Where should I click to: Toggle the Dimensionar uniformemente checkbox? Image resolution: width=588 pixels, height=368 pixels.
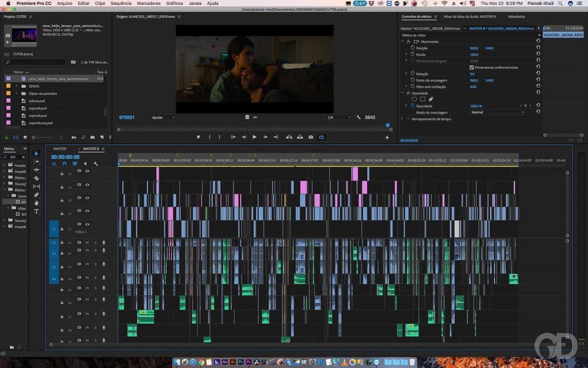pos(471,67)
